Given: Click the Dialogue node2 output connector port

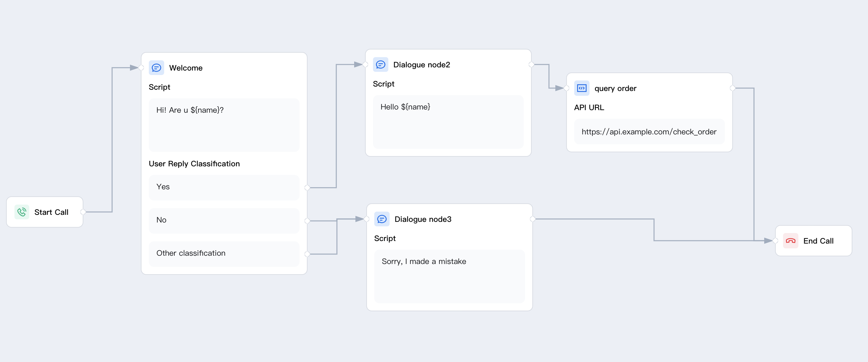Looking at the screenshot, I should click(x=531, y=64).
